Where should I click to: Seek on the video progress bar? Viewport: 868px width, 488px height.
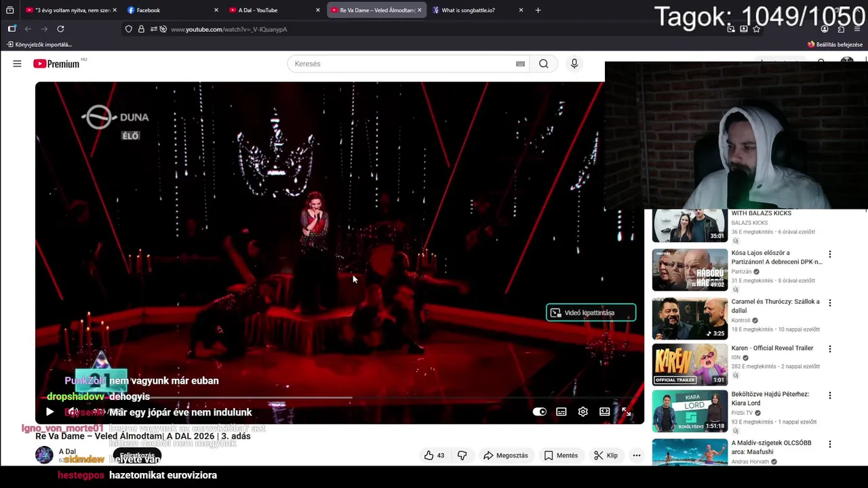tap(339, 397)
